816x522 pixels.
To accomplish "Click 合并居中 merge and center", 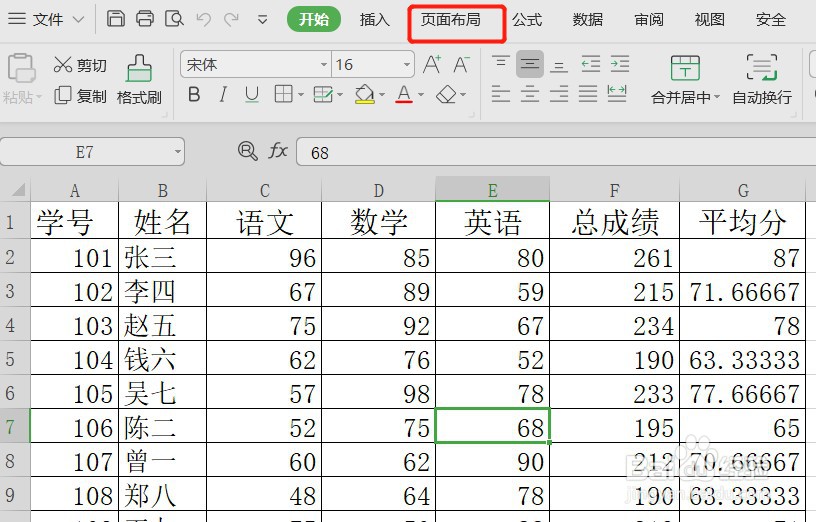I will 685,79.
